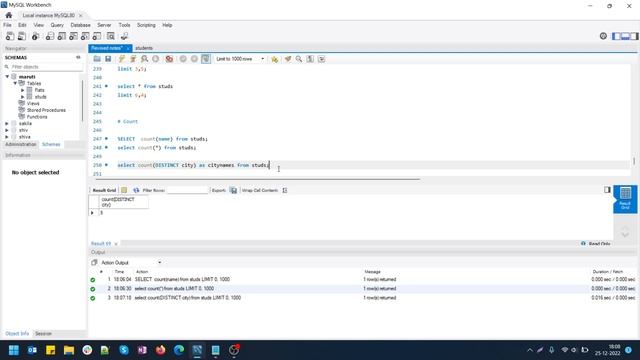The width and height of the screenshot is (640, 360).
Task: Toggle invisible characters icon
Action: [310, 59]
